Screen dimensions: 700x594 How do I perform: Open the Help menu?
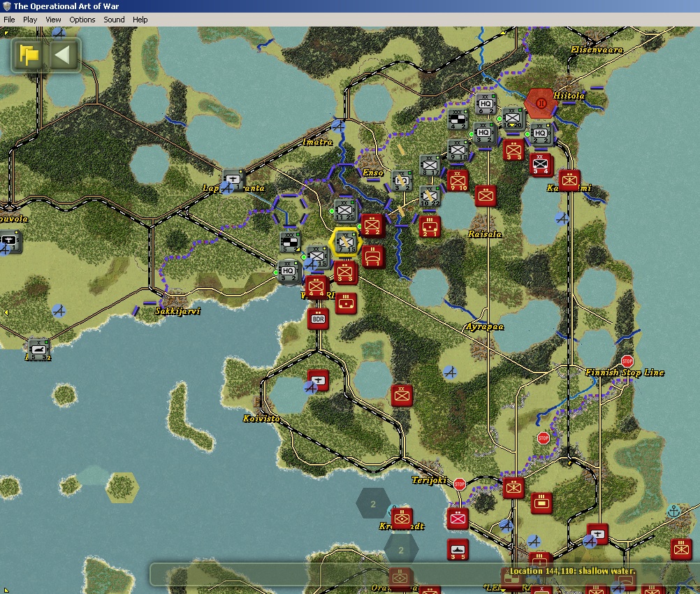pyautogui.click(x=140, y=20)
